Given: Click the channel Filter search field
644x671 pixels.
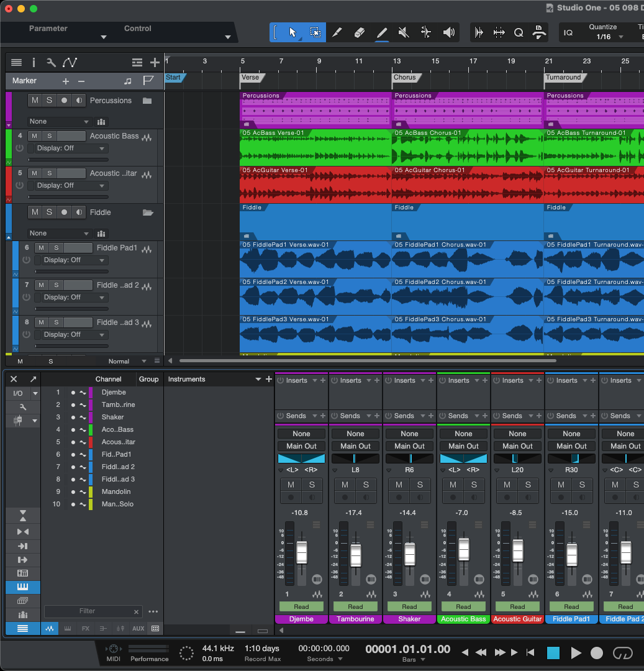Looking at the screenshot, I should pos(93,611).
